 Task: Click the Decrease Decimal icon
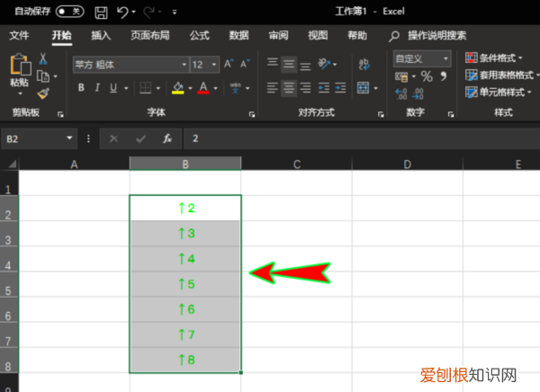click(x=418, y=94)
